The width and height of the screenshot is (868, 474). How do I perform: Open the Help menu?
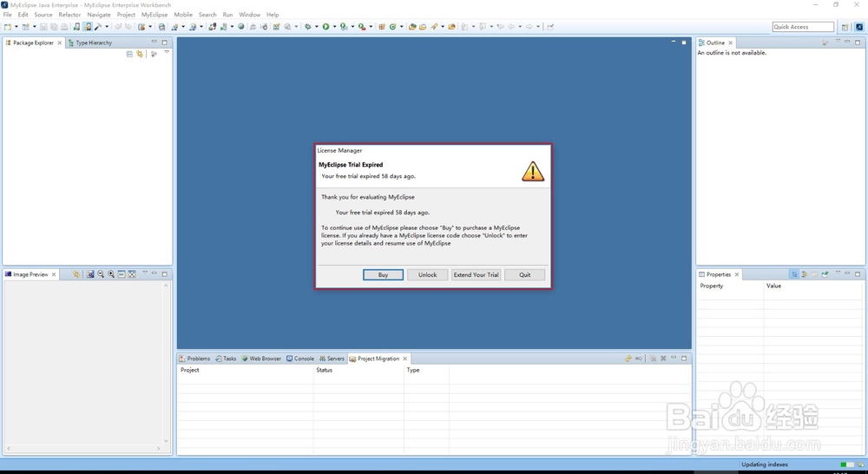[x=273, y=15]
